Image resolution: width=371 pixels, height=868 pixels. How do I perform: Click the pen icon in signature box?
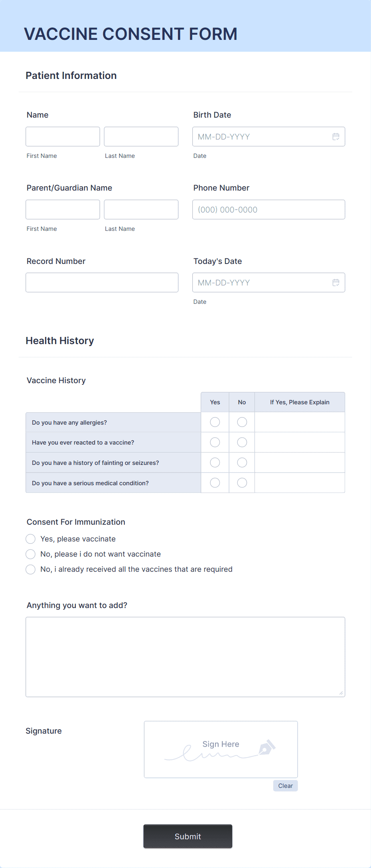[x=267, y=747]
